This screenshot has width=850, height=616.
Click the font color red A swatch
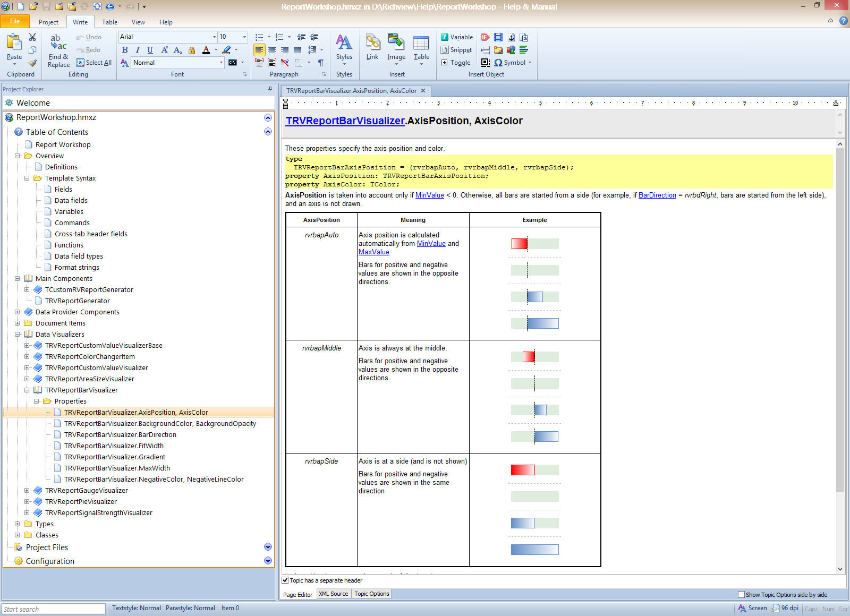coord(206,50)
